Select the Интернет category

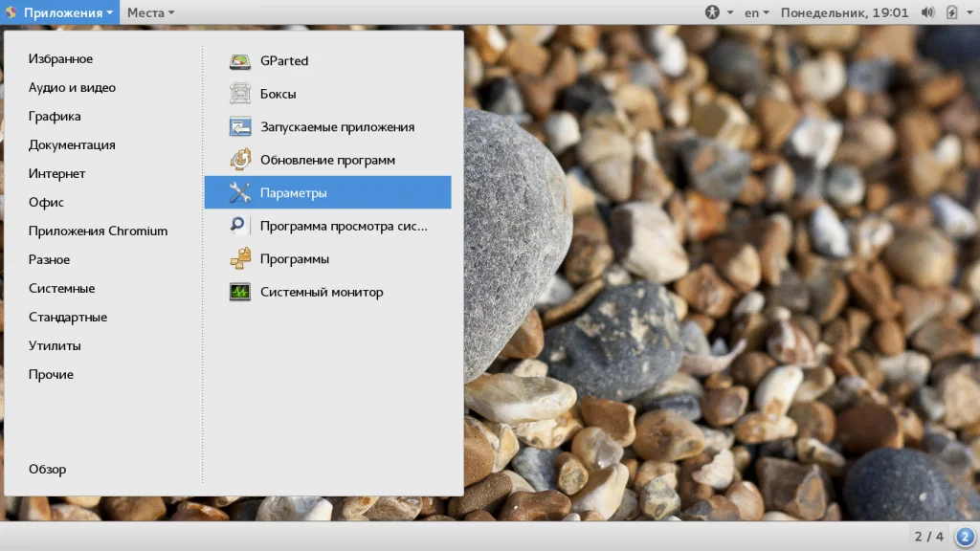(x=56, y=174)
